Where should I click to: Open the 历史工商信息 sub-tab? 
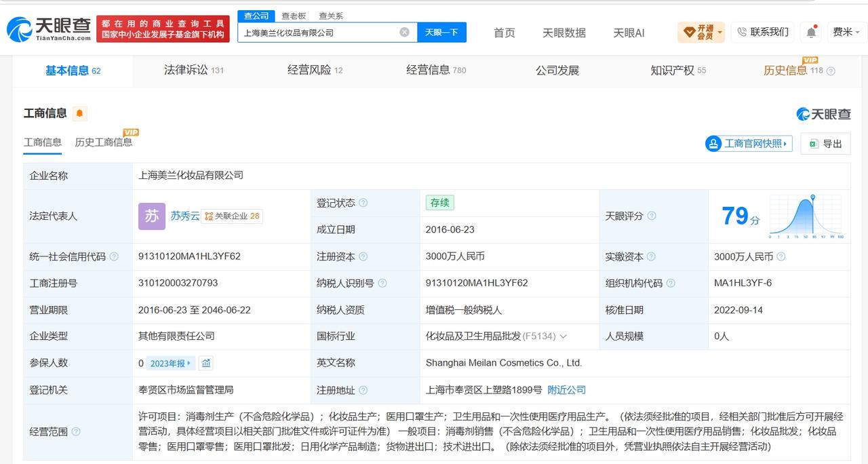tap(104, 142)
